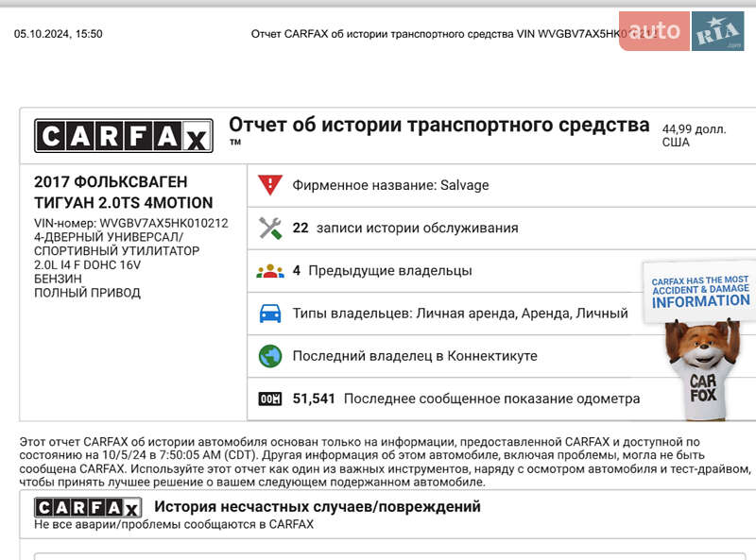Click the previous owners people icon

pyautogui.click(x=270, y=271)
